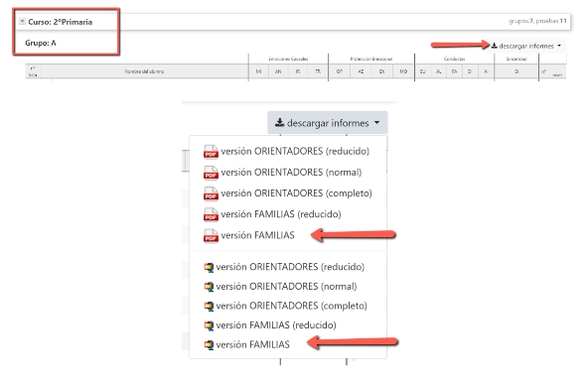Click the AN column header
The width and height of the screenshot is (588, 385).
click(x=278, y=71)
